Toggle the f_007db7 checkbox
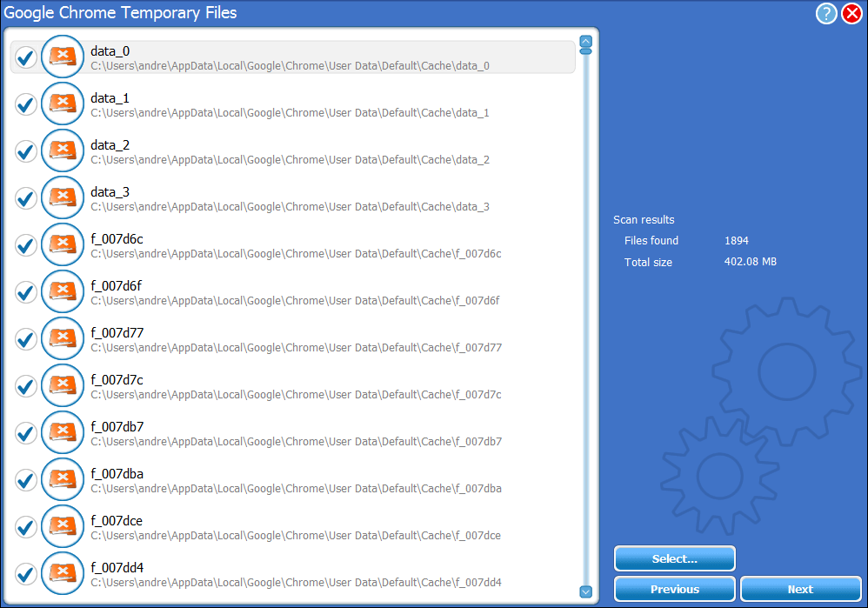 coord(25,433)
